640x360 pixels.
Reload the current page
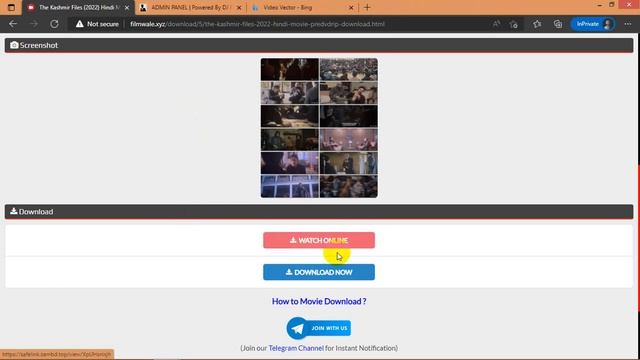(54, 24)
